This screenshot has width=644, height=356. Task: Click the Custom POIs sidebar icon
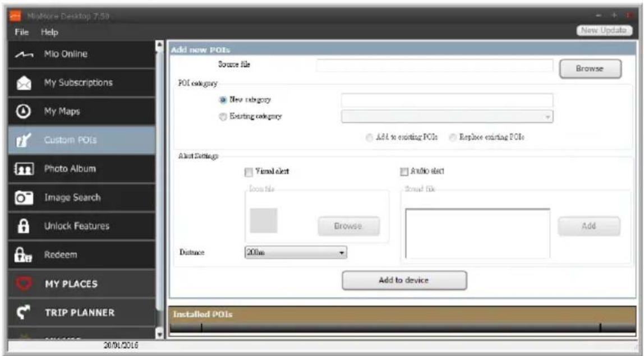tap(24, 140)
